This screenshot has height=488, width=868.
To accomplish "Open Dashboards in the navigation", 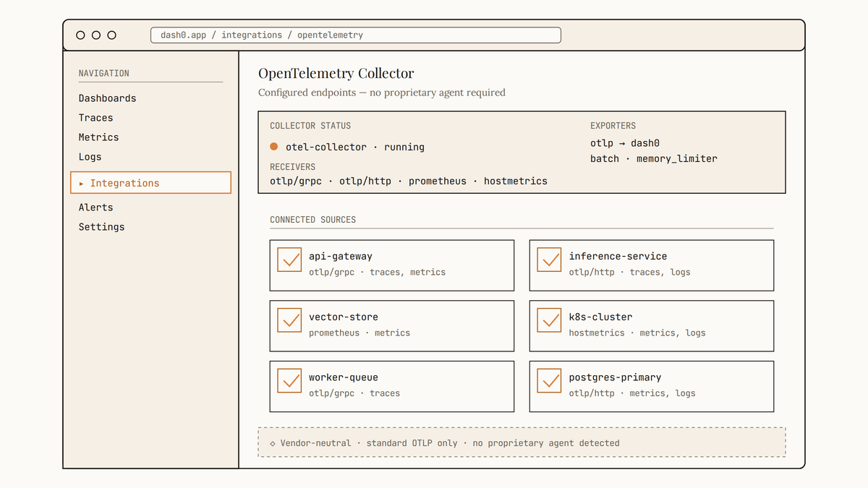I will click(107, 98).
